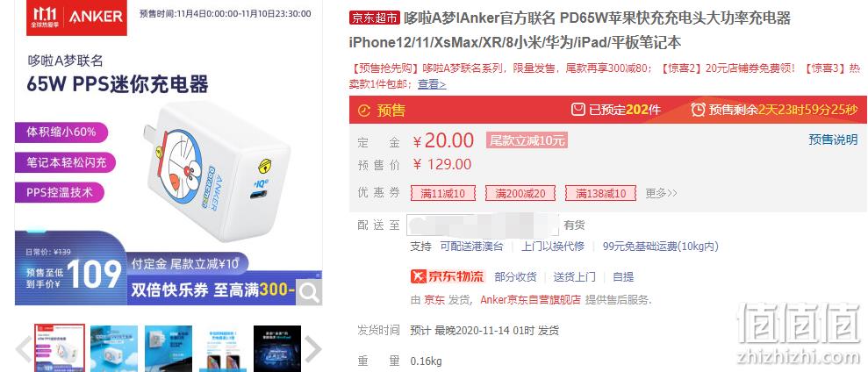The height and width of the screenshot is (372, 868).
Task: Go to previous thumbnails with left arrow
Action: [23, 348]
